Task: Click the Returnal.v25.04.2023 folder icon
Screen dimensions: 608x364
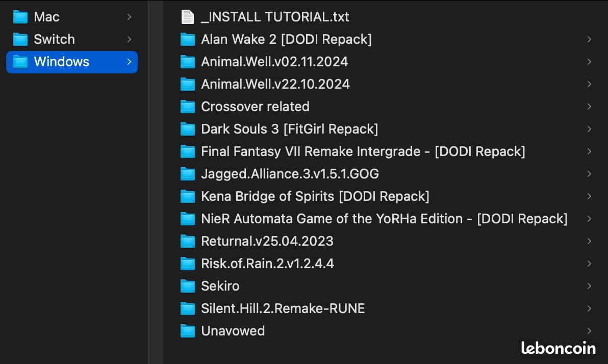Action: (x=188, y=242)
